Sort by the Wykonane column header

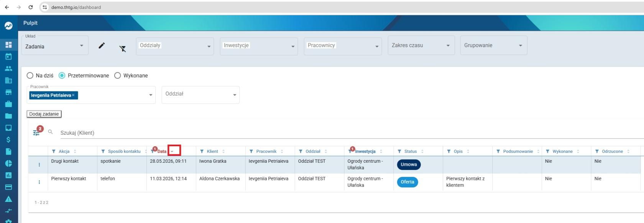click(x=562, y=151)
